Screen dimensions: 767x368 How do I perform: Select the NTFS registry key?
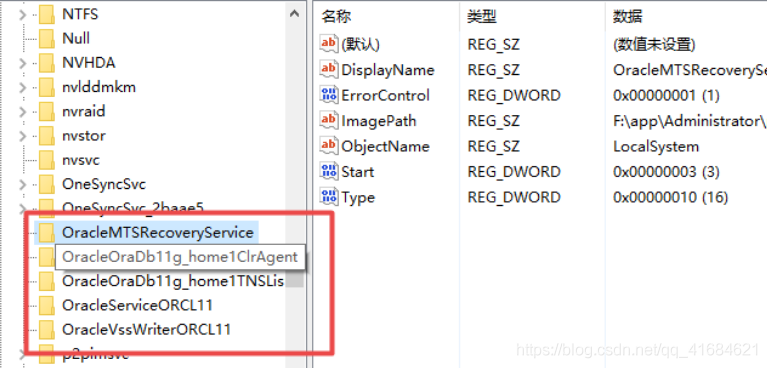click(x=80, y=14)
